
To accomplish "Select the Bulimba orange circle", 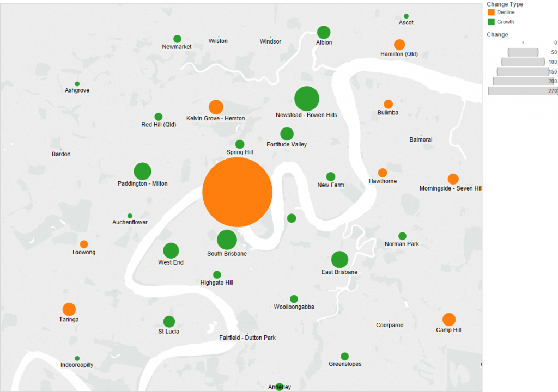I will (388, 104).
